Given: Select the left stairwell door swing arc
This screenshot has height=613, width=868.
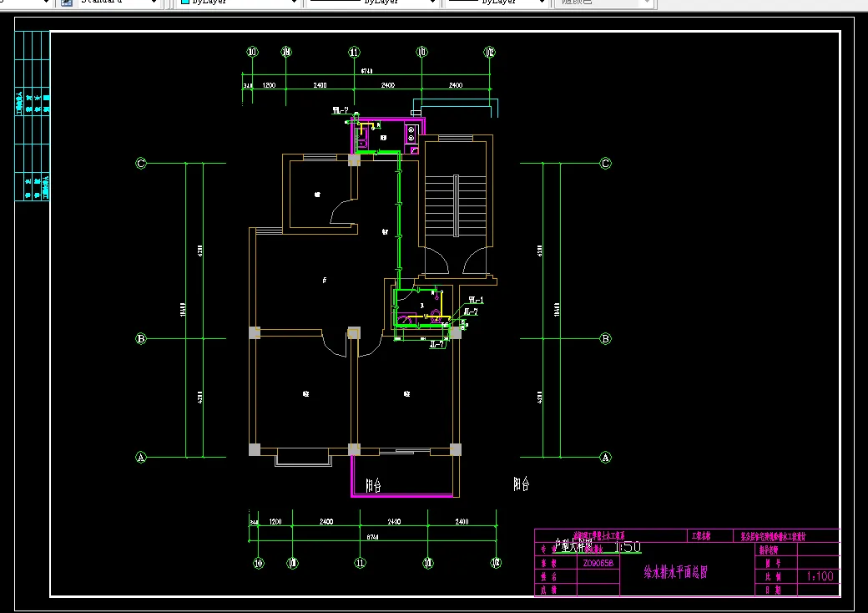Looking at the screenshot, I should point(437,261).
